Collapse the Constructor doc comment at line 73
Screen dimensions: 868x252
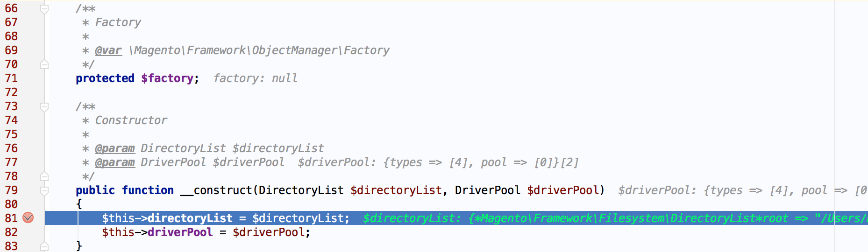click(44, 107)
